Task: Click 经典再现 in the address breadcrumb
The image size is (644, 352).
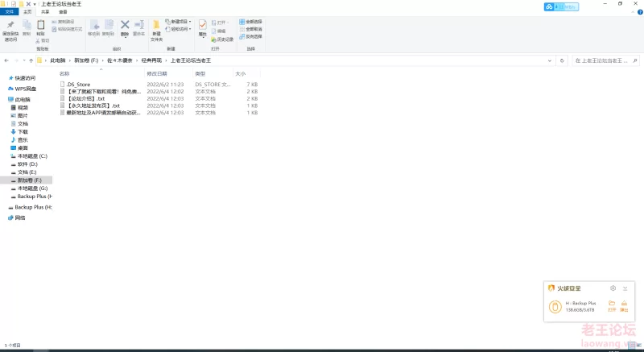Action: point(151,60)
